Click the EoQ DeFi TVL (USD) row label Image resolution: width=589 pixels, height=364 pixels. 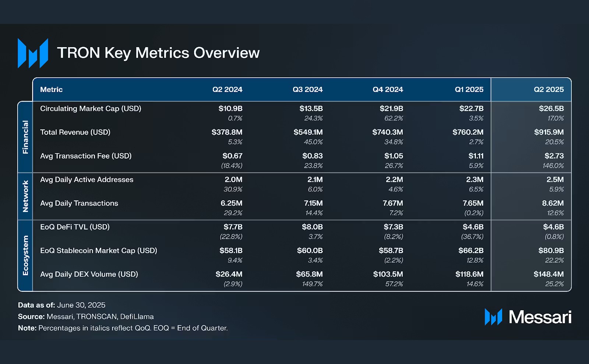point(75,227)
